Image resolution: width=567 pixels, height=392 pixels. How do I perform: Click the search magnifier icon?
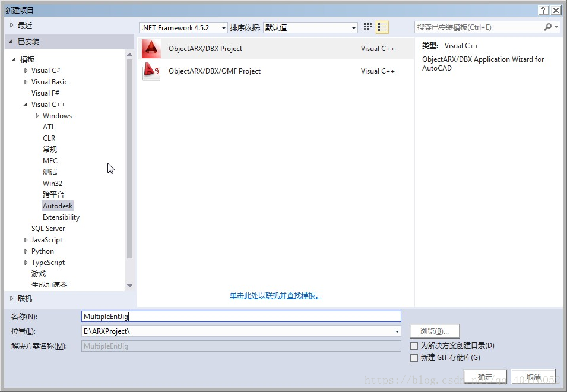(547, 27)
